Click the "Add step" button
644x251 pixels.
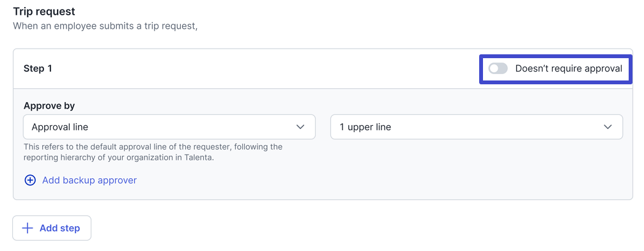point(52,228)
